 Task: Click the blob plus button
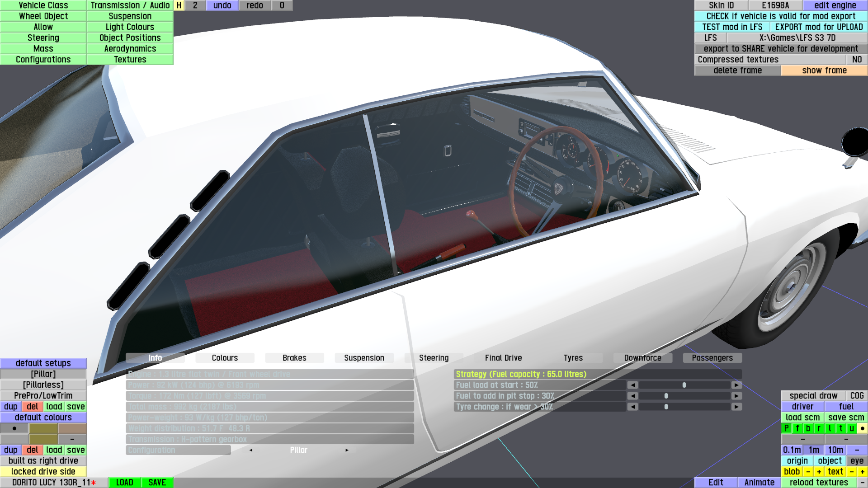point(819,472)
